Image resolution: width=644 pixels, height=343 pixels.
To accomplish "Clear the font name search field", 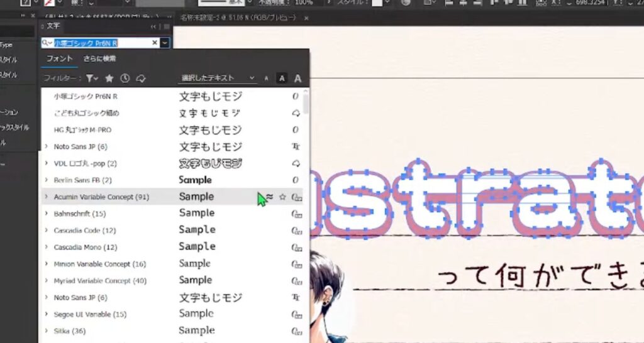I will pyautogui.click(x=155, y=43).
